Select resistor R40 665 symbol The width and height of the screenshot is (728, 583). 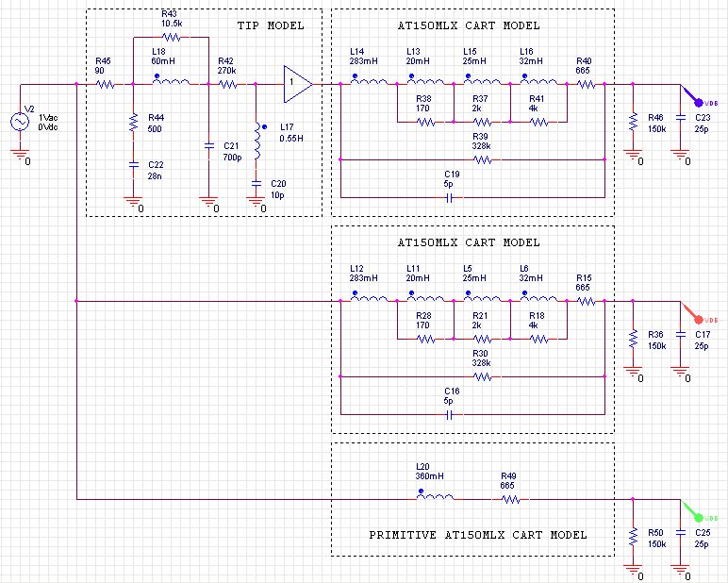coord(587,85)
